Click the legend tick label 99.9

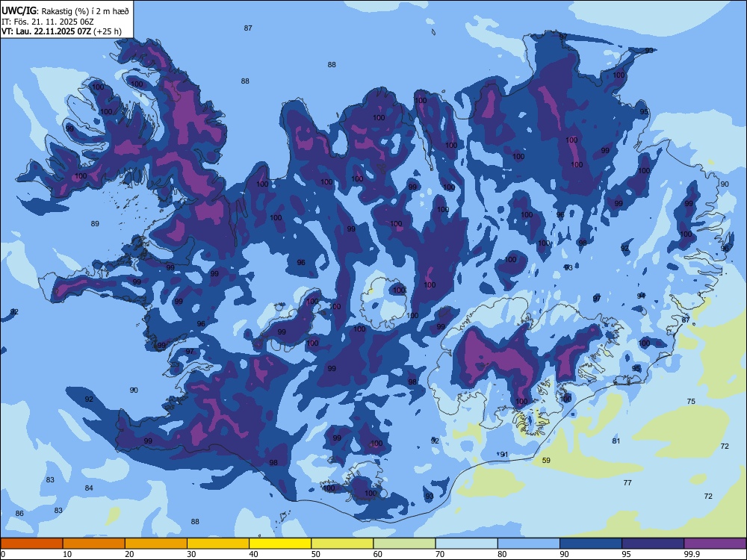pos(692,554)
